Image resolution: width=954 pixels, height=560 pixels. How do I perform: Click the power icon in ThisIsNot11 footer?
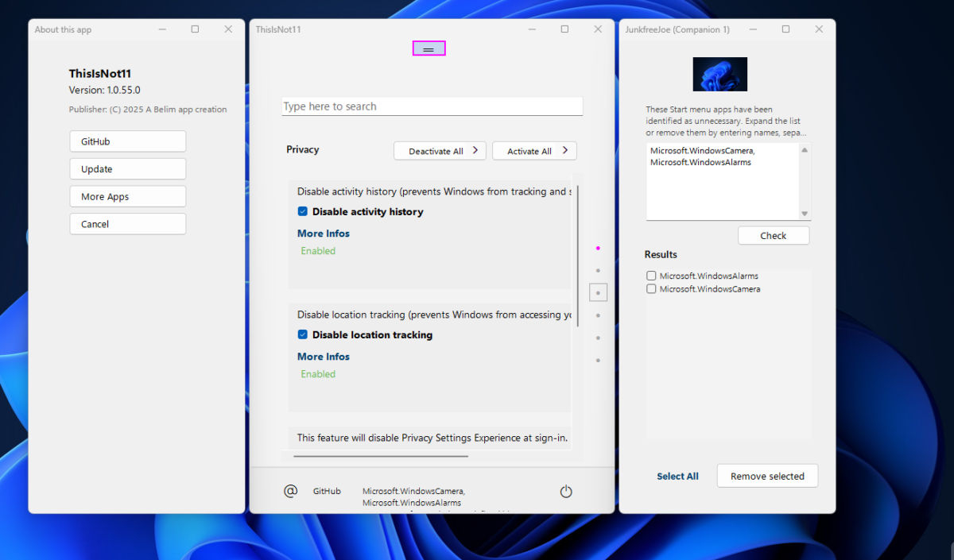point(566,491)
